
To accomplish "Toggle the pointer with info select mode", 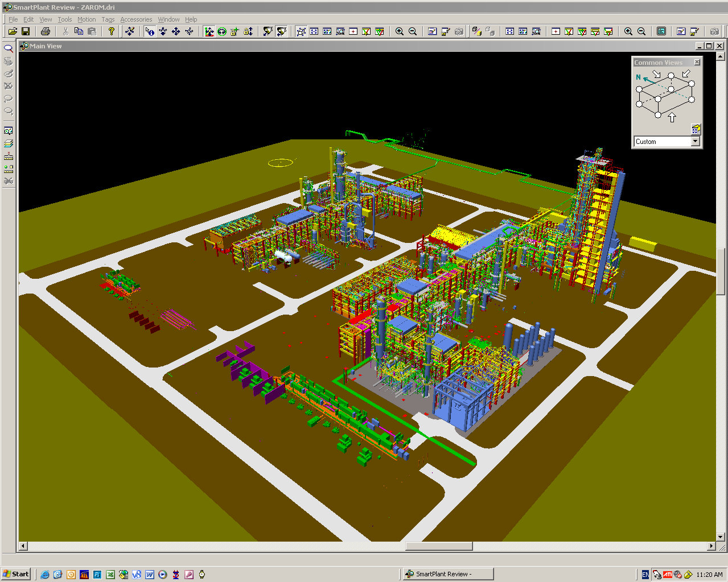I will tap(150, 31).
